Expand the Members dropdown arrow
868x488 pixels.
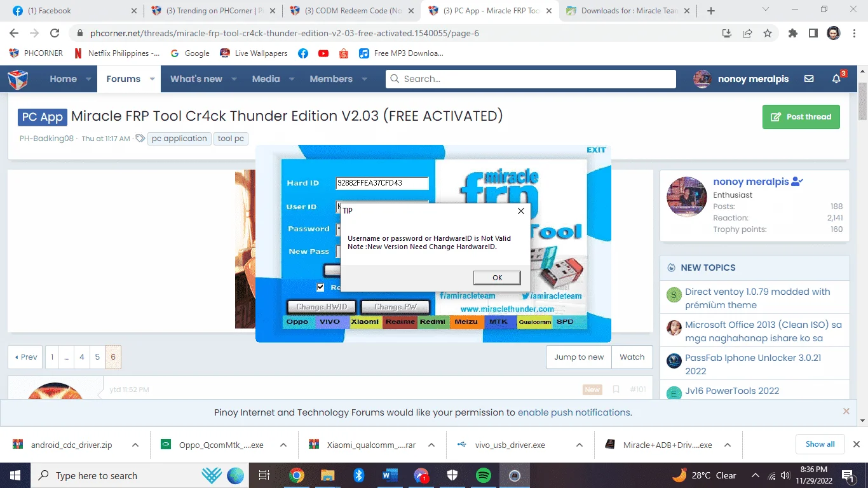pyautogui.click(x=364, y=79)
